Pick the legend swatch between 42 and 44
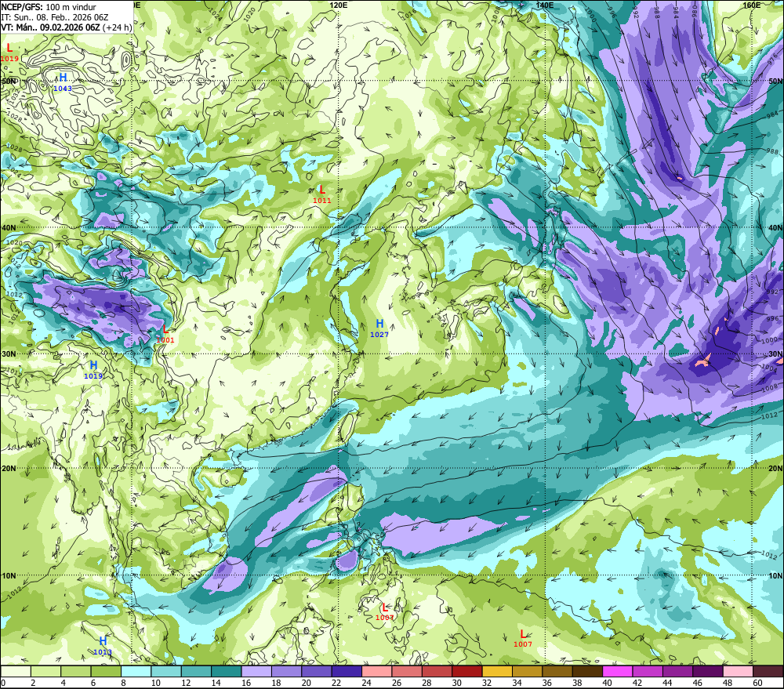This screenshot has width=784, height=689. tap(648, 671)
